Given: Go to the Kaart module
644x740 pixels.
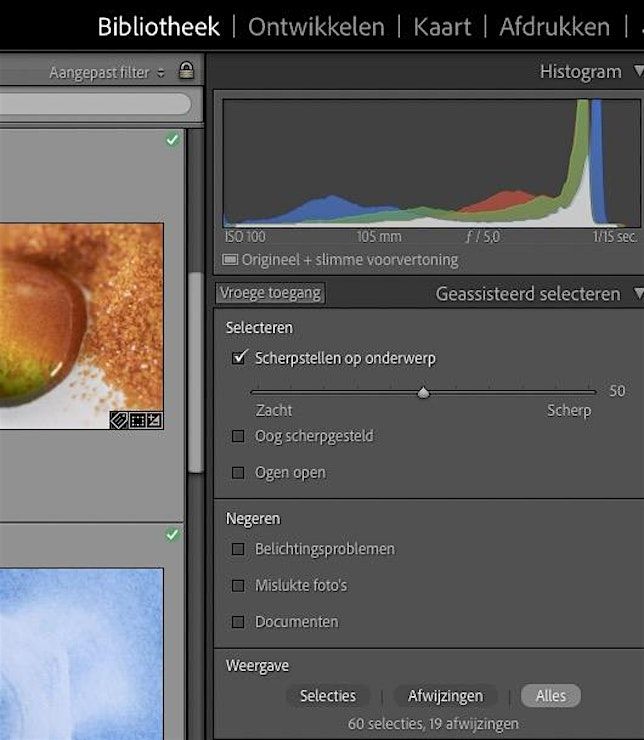Looking at the screenshot, I should tap(442, 27).
